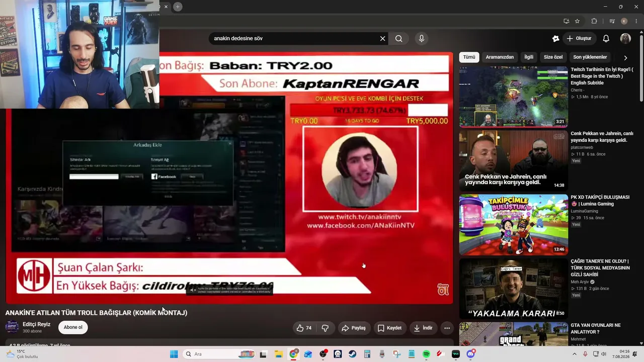Open the Takipçimle Buluştuk video thumbnail
644x362 pixels.
tap(513, 224)
